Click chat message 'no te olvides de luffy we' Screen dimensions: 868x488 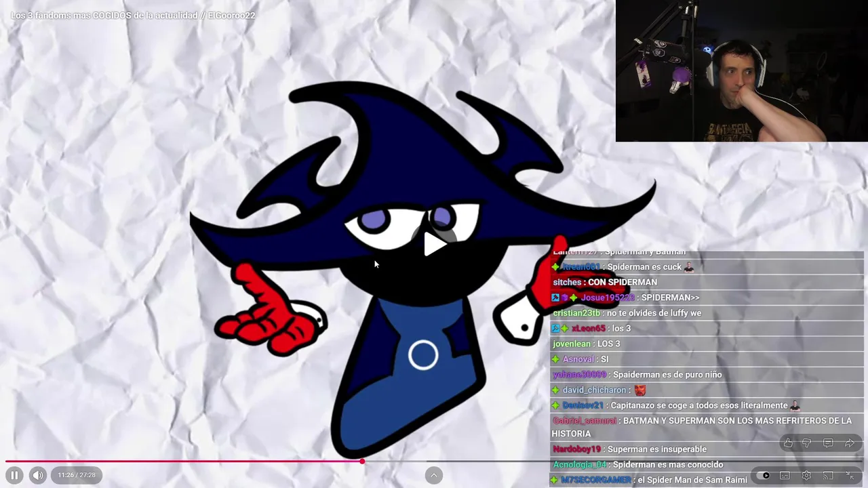click(654, 313)
